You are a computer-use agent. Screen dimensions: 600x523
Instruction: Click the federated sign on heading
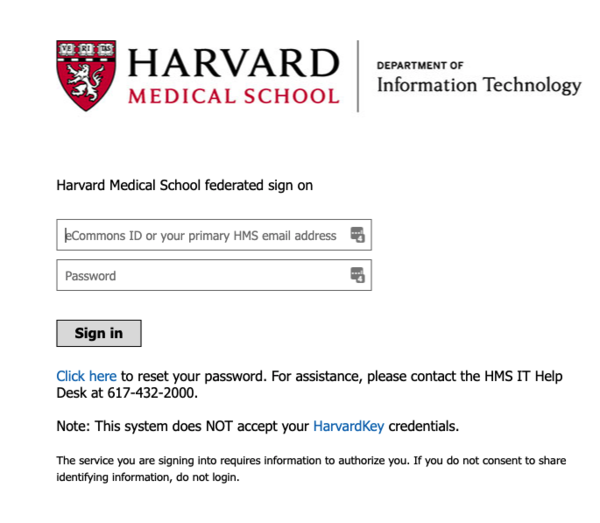click(184, 186)
